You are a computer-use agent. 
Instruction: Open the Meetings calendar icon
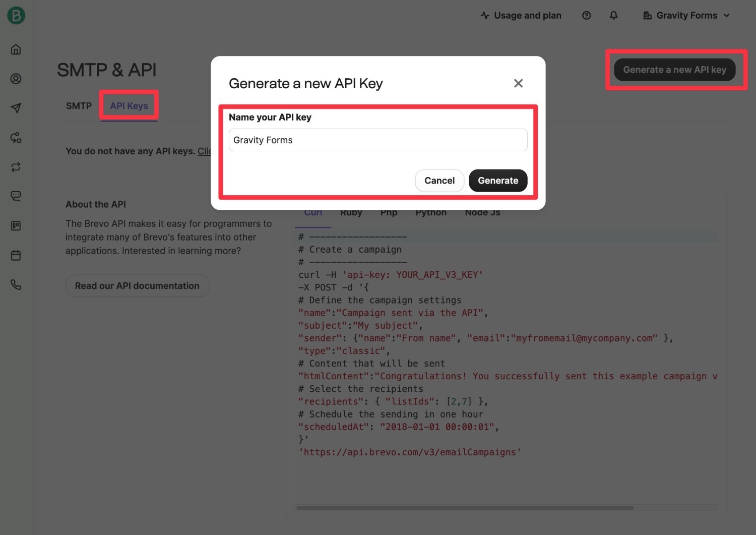[x=16, y=255]
